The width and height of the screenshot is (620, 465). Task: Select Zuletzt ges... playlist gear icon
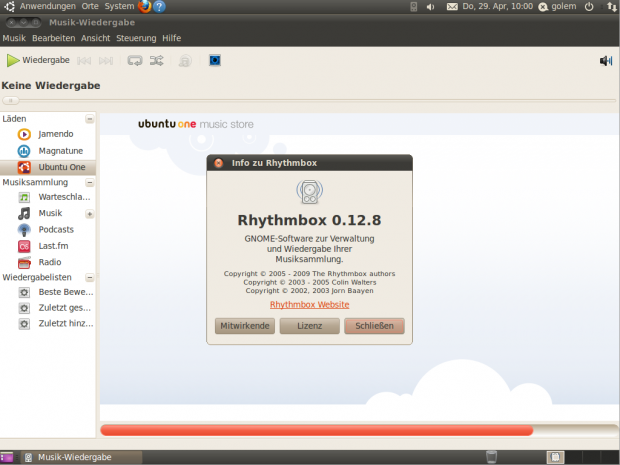[x=24, y=308]
